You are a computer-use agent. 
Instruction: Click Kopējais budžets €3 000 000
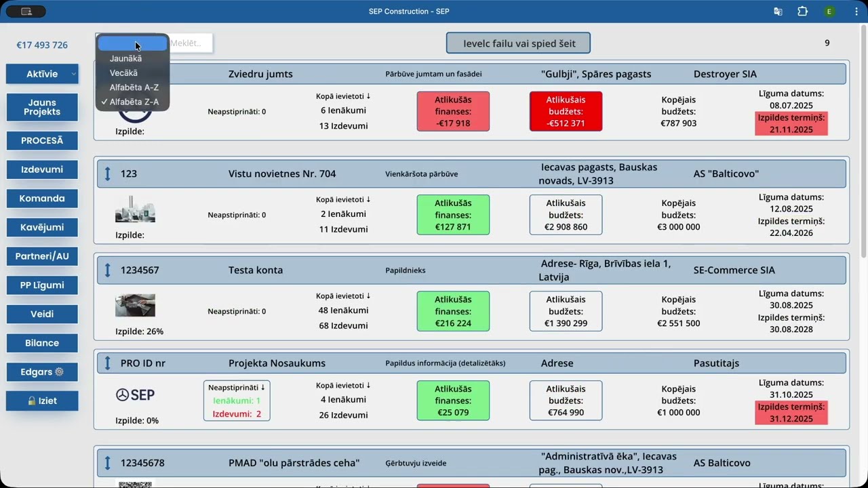coord(678,215)
